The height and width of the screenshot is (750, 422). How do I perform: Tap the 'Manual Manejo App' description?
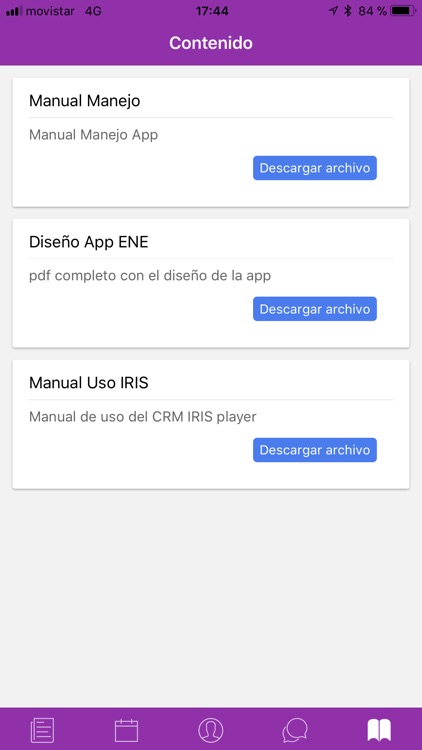tap(93, 135)
